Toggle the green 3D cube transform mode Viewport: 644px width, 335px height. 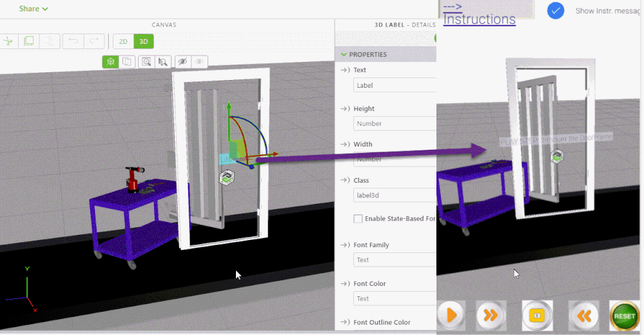click(x=110, y=62)
